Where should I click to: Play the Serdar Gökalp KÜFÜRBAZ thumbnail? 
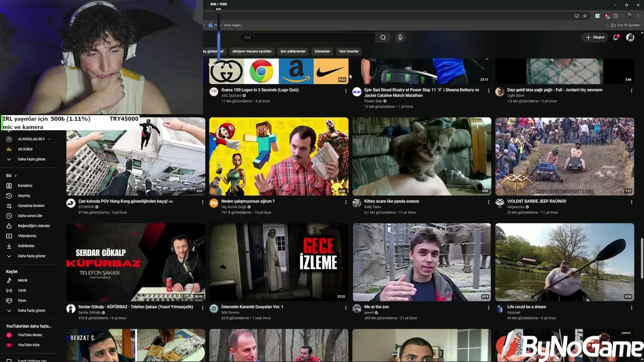point(136,262)
